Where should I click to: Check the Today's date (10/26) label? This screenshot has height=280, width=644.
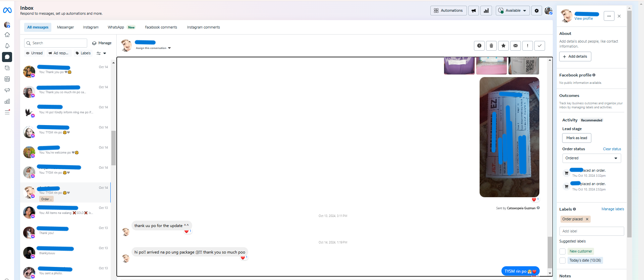(x=562, y=261)
